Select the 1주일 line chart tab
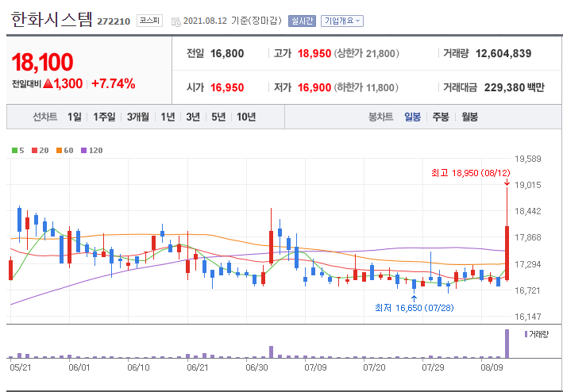The image size is (563, 392). [x=104, y=117]
